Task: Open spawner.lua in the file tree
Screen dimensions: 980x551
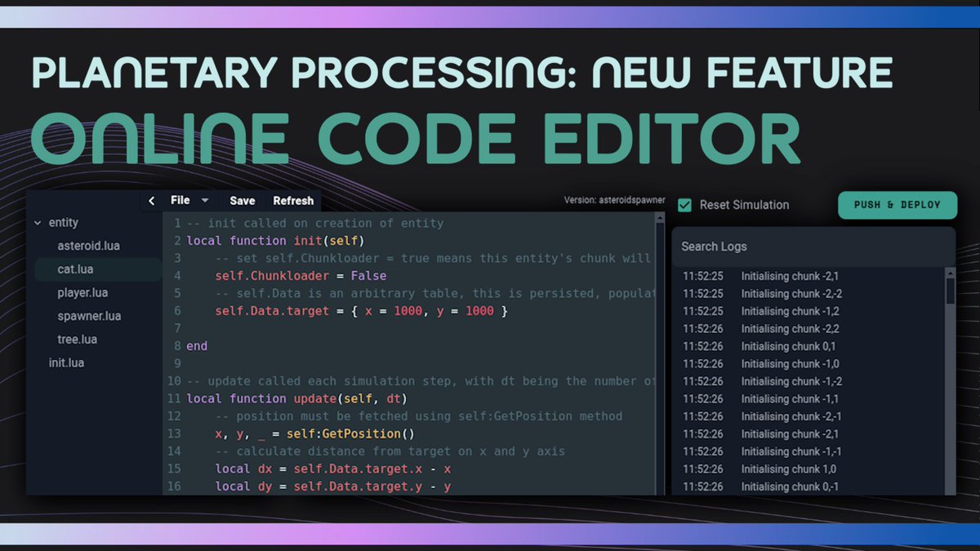Action: [x=89, y=316]
